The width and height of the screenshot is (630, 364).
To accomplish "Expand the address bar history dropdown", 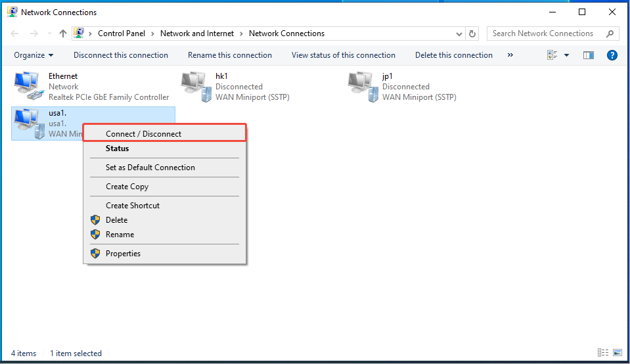I will point(459,34).
